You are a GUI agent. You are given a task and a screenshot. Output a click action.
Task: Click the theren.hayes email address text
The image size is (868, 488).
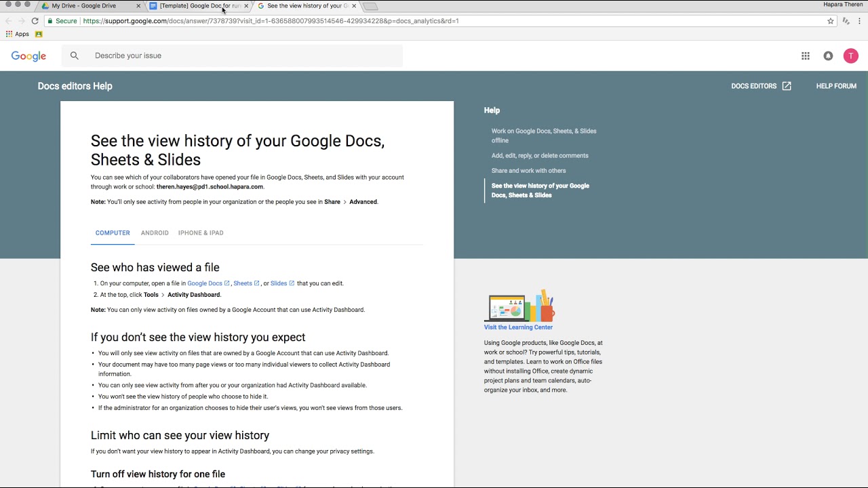[x=210, y=187]
